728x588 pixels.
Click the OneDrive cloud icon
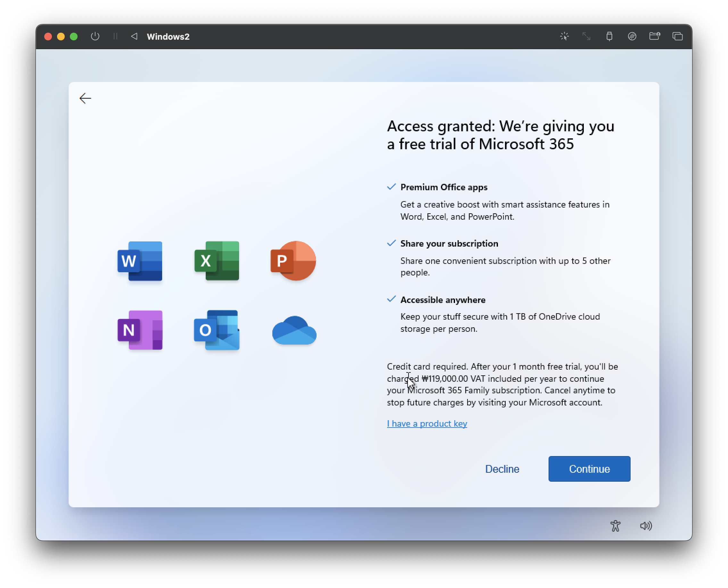tap(294, 331)
